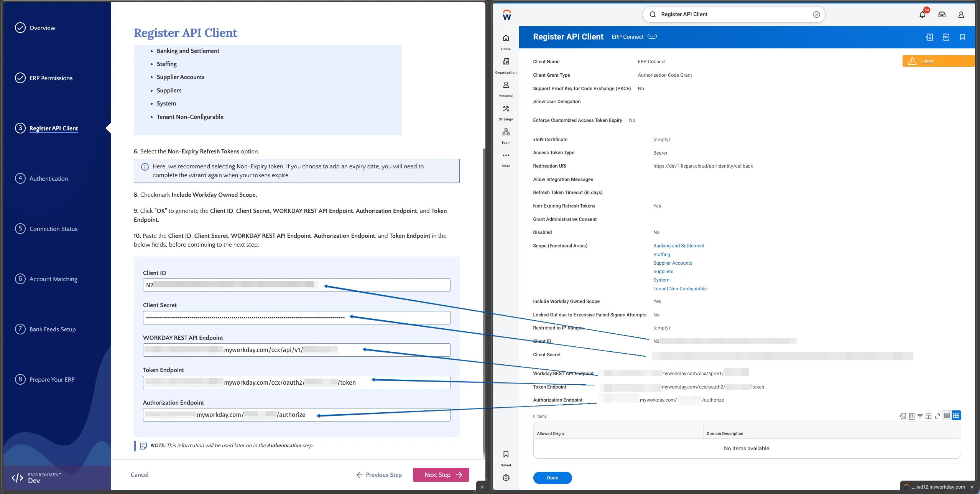Switch the table to standard grid view
Viewport: 980px width, 494px height.
pyautogui.click(x=956, y=415)
